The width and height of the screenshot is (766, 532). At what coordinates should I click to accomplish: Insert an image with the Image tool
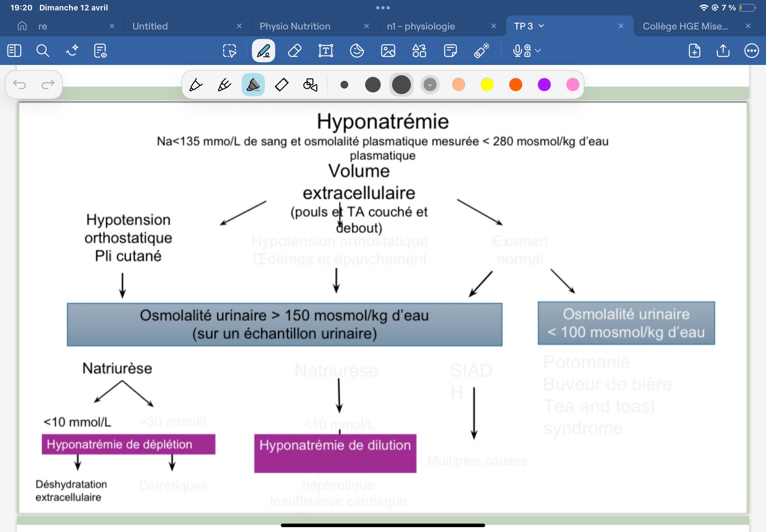click(x=388, y=51)
